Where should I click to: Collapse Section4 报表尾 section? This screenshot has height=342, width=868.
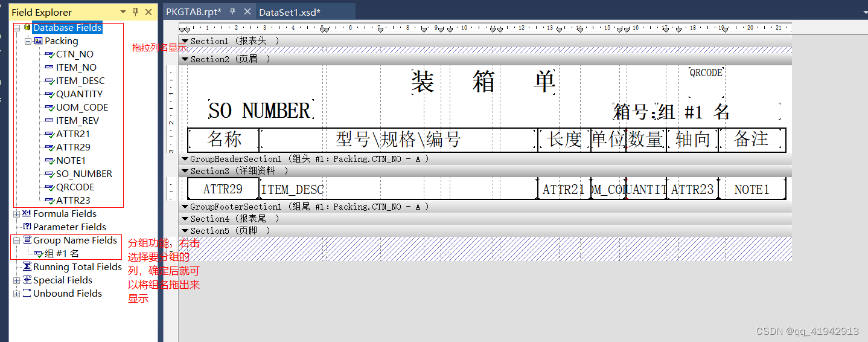185,219
